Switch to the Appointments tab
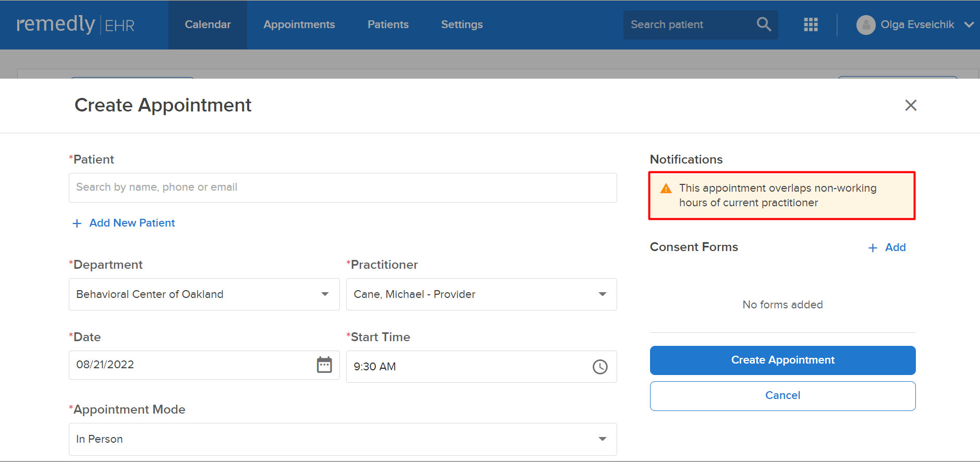 point(299,24)
